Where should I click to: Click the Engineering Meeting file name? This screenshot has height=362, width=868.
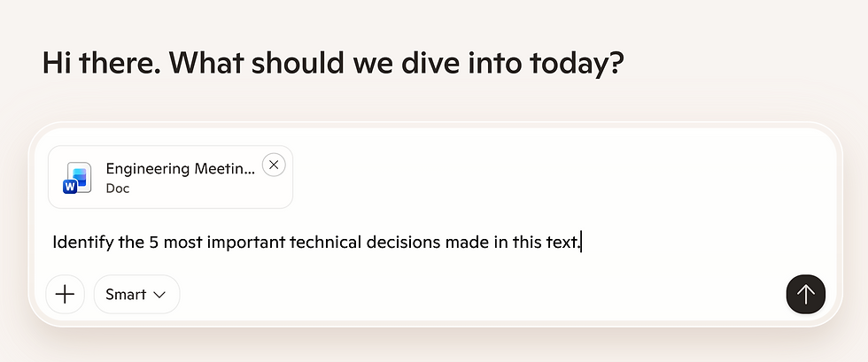pos(181,168)
